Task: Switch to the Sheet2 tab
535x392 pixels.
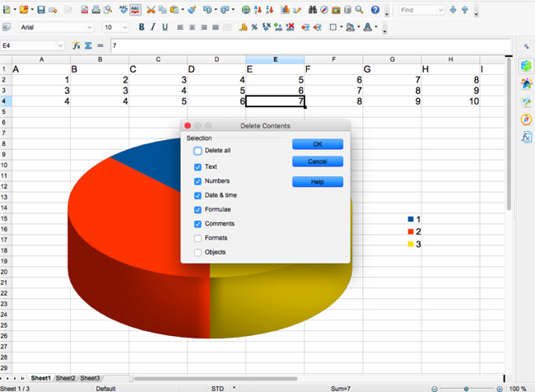Action: coord(65,378)
